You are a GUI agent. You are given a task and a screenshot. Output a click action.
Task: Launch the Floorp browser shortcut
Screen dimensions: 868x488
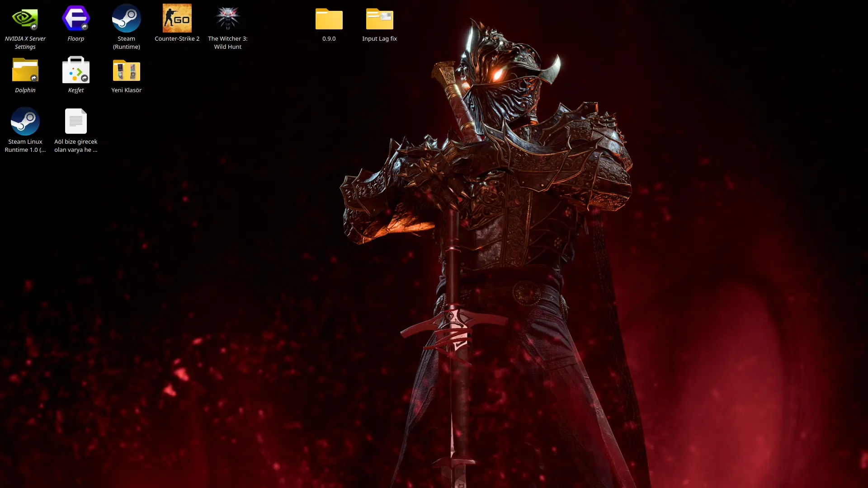[x=76, y=19]
